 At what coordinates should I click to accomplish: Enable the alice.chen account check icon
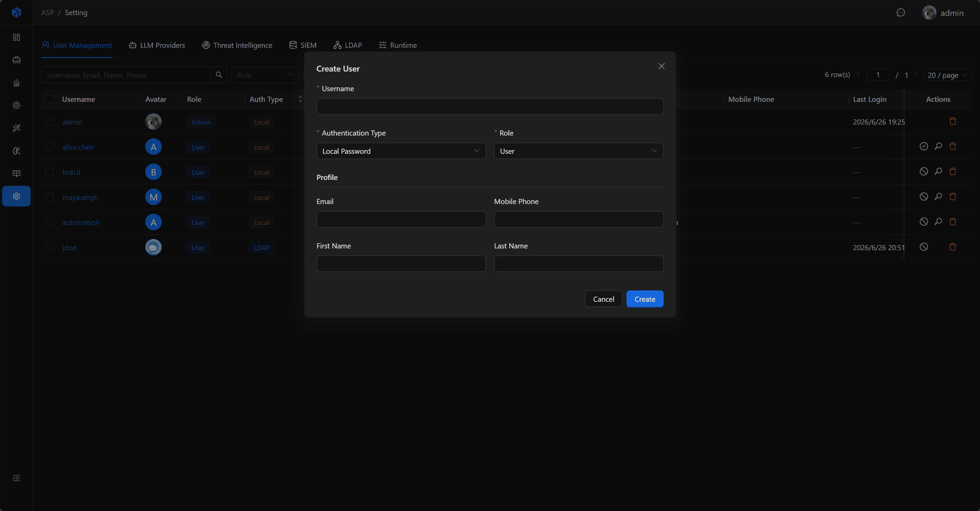coord(924,146)
